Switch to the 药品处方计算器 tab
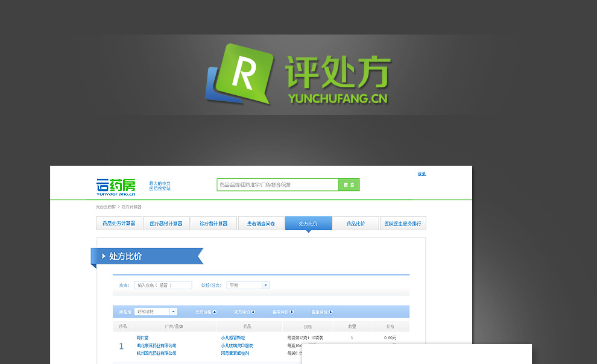Viewport: 597px width, 364px height. tap(119, 224)
